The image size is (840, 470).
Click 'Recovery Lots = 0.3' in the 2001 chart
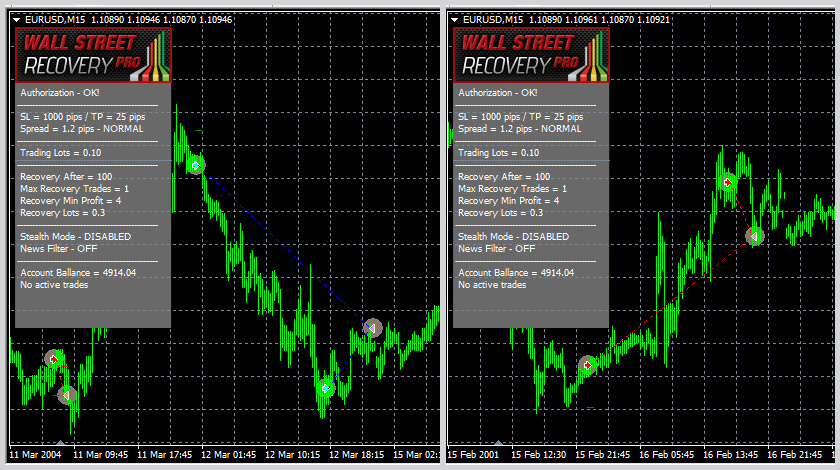[x=500, y=213]
